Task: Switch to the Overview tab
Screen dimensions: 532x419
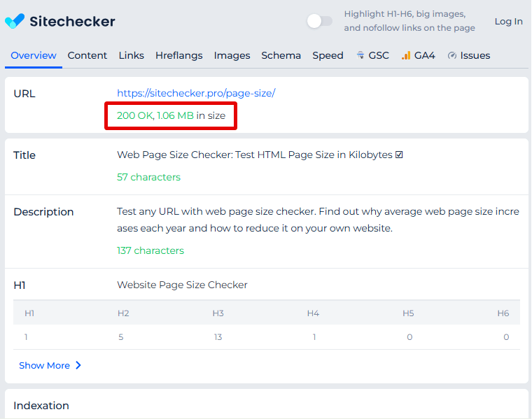Action: (x=34, y=55)
